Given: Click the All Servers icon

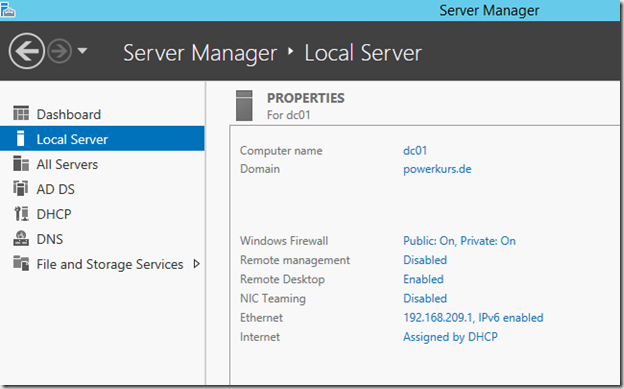Looking at the screenshot, I should click(x=21, y=164).
